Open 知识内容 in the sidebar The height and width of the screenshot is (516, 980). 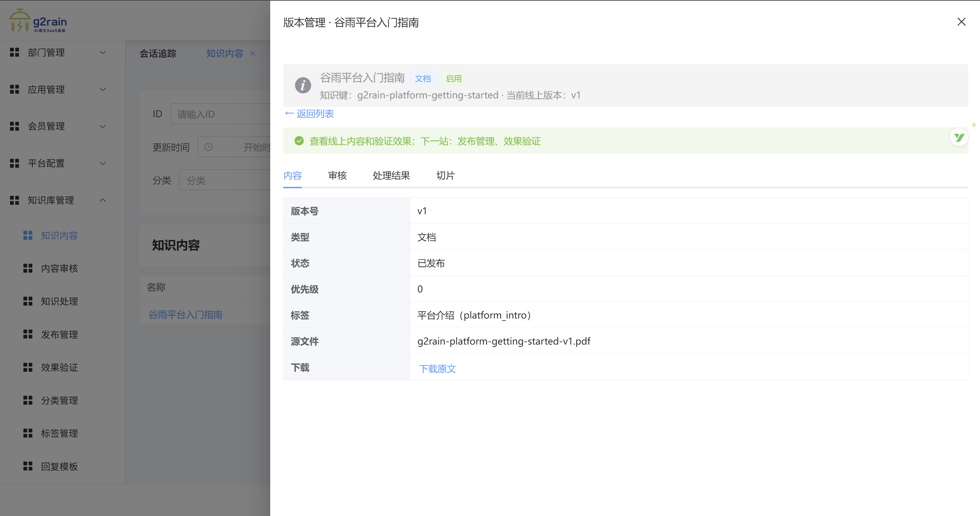click(59, 236)
